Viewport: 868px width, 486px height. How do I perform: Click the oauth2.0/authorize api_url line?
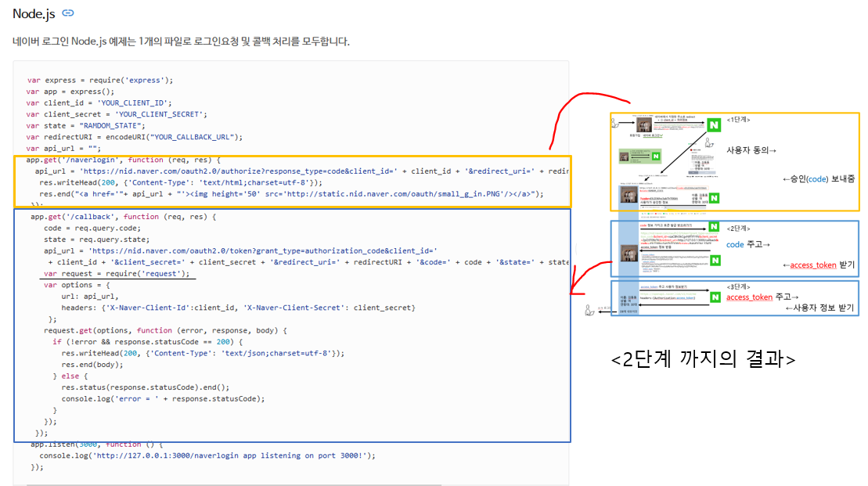click(301, 171)
